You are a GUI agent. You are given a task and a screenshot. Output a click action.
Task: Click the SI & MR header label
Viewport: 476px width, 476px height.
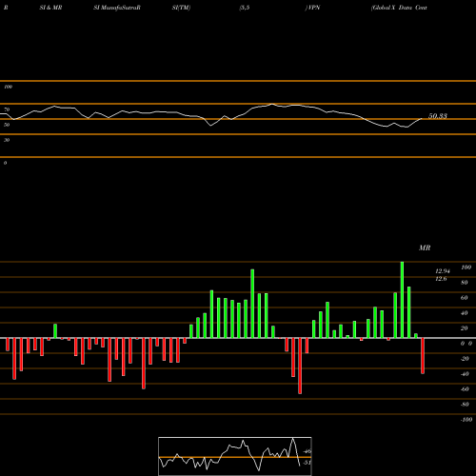tap(50, 8)
